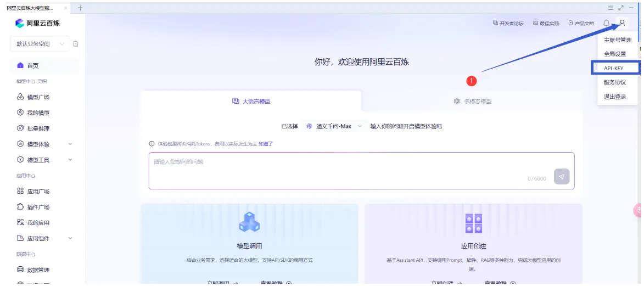Expand the 应用组件 submenu chevron
The width and height of the screenshot is (644, 286).
[70, 238]
